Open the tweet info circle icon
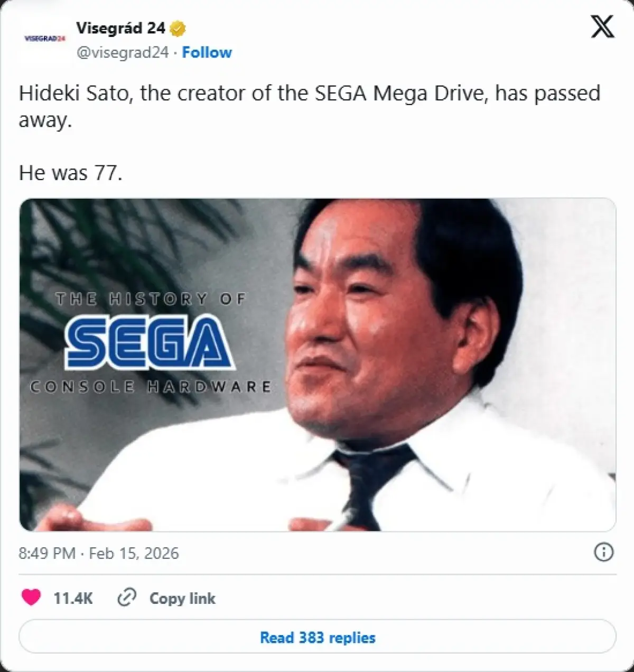This screenshot has width=634, height=672. (x=604, y=552)
